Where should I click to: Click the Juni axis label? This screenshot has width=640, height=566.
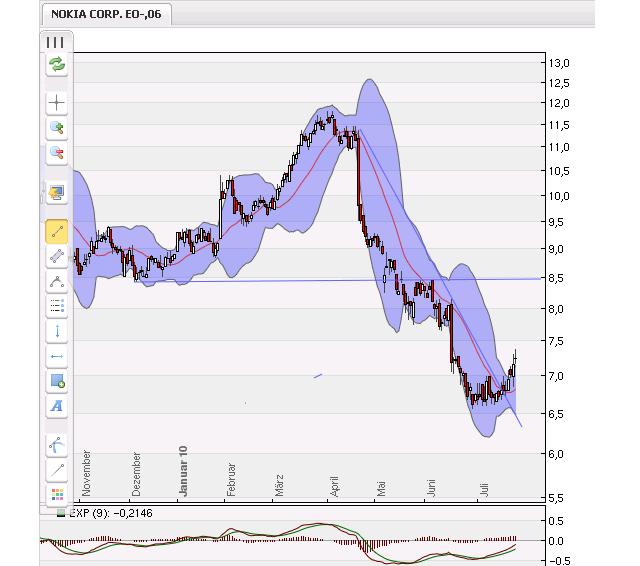(x=431, y=488)
